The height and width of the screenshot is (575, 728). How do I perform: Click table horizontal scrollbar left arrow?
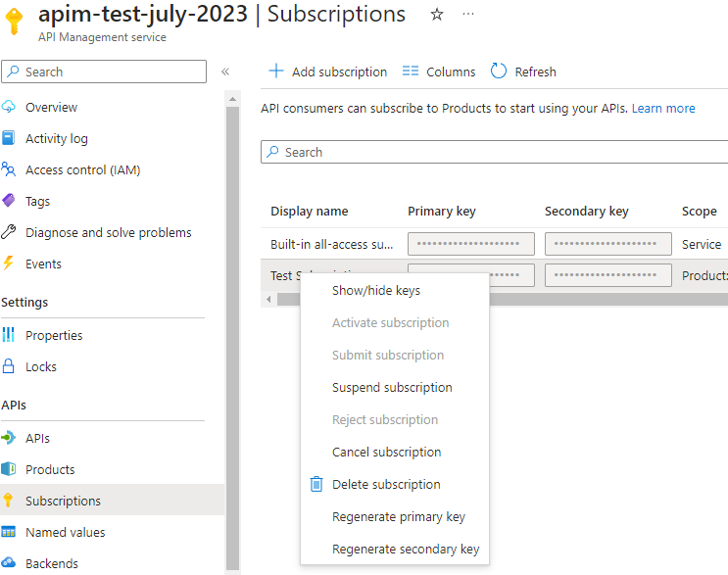268,300
